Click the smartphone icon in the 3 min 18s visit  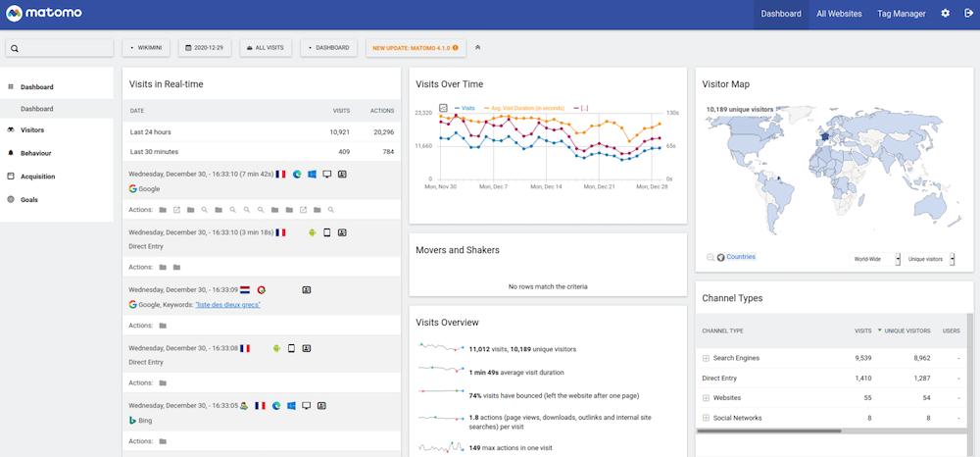click(327, 232)
